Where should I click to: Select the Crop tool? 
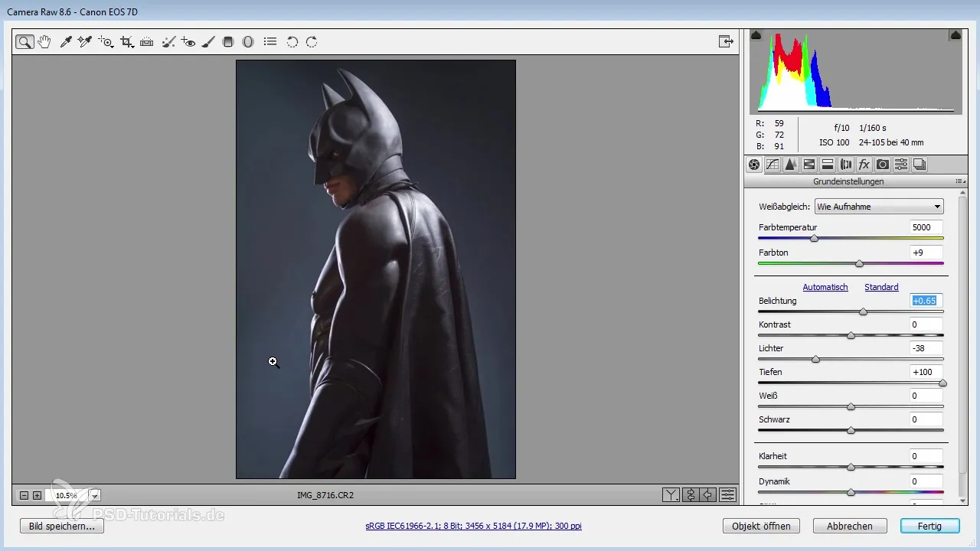(x=127, y=42)
